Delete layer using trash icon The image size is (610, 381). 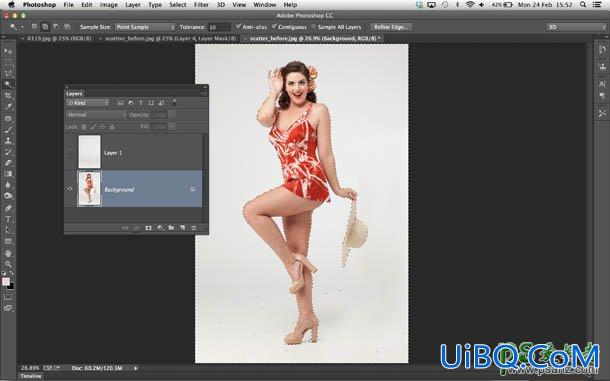click(194, 228)
